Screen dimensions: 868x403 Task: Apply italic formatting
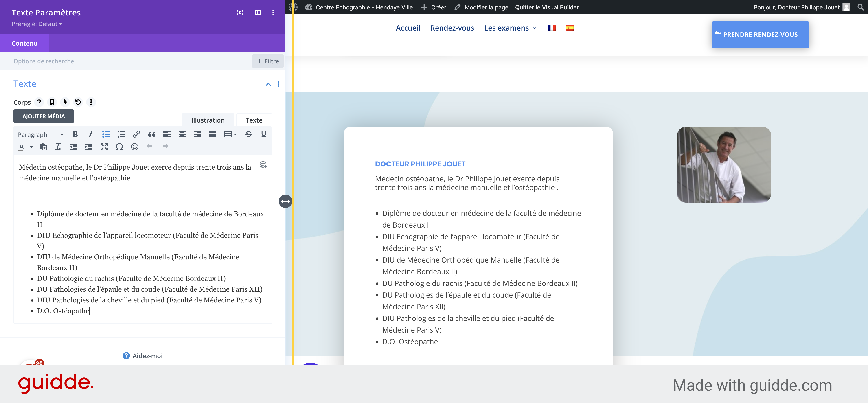point(90,134)
